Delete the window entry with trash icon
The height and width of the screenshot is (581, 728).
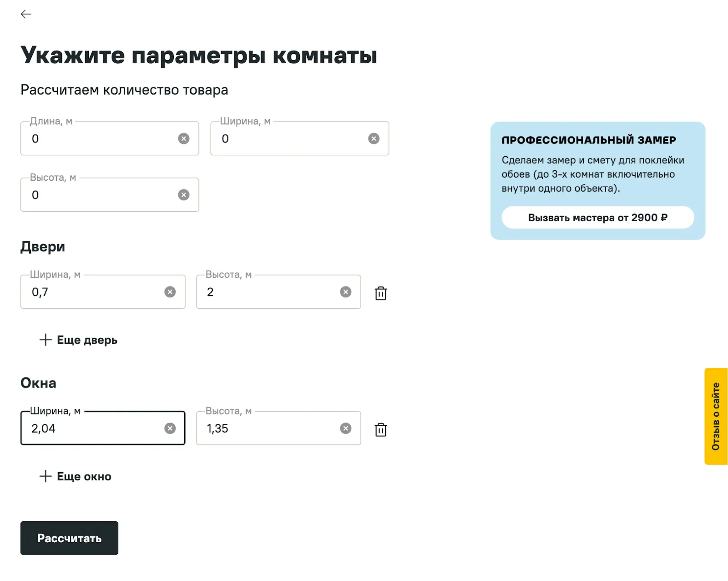(381, 429)
